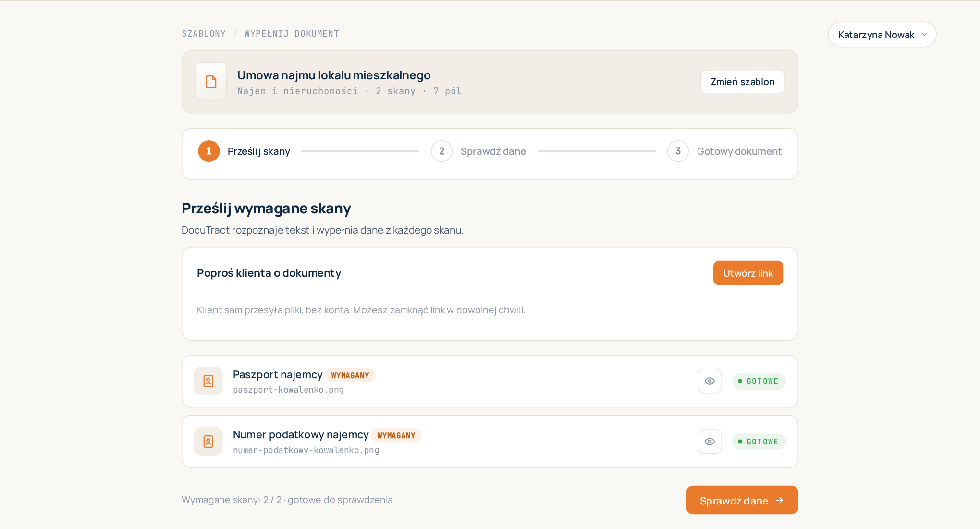Click the Wypełnij dokument breadcrumb
Image resolution: width=980 pixels, height=529 pixels.
tap(292, 34)
